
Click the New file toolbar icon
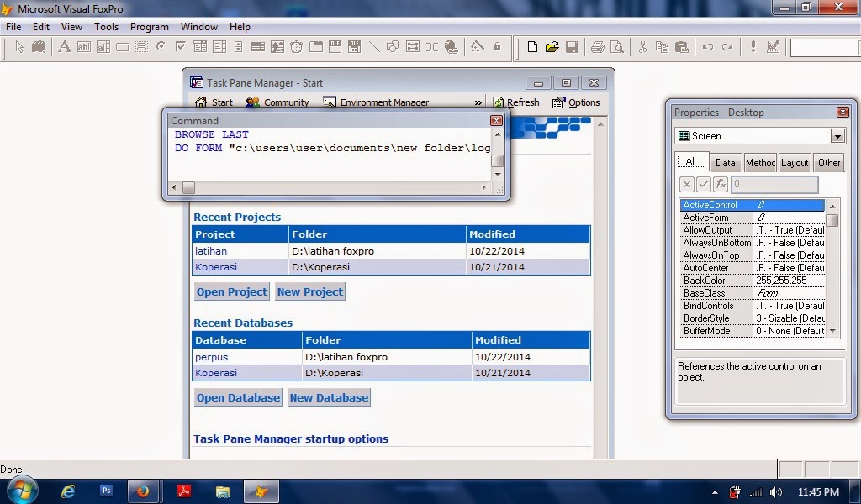[x=532, y=47]
